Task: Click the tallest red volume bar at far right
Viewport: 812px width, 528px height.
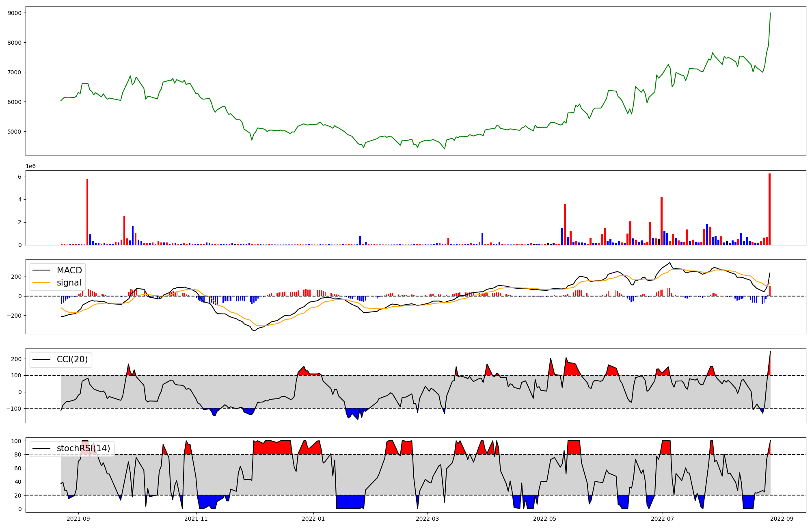Action: [769, 209]
